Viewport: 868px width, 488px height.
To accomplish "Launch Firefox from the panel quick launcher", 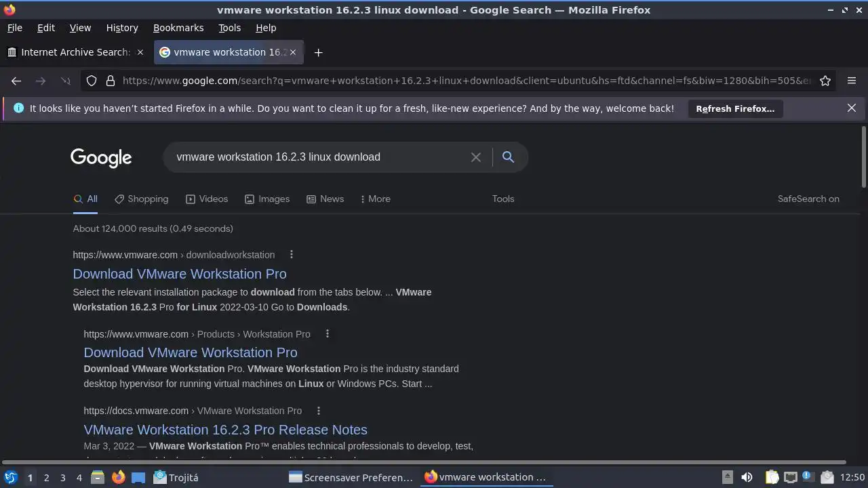I will pos(118,477).
